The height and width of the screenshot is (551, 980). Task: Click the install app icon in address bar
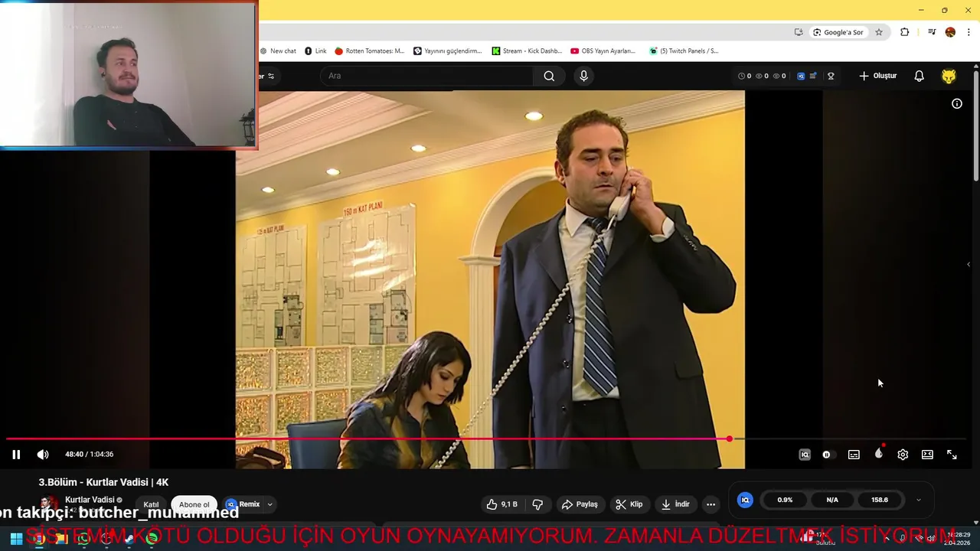pos(799,32)
